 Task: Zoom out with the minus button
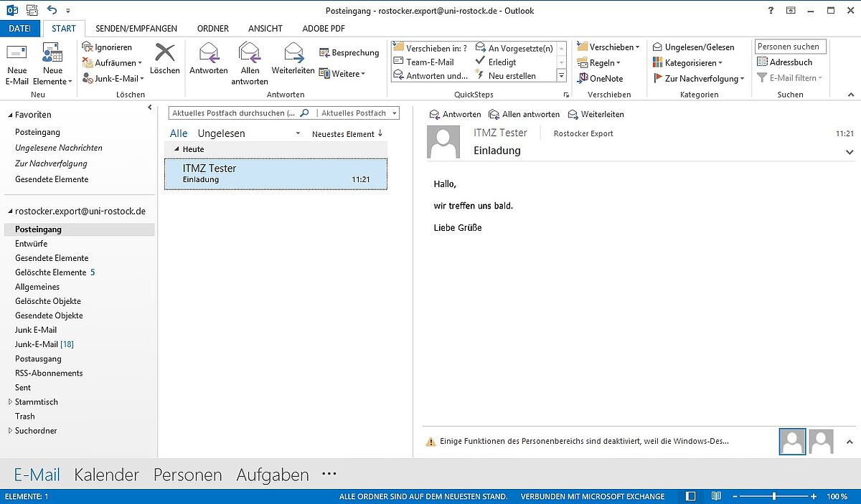735,496
